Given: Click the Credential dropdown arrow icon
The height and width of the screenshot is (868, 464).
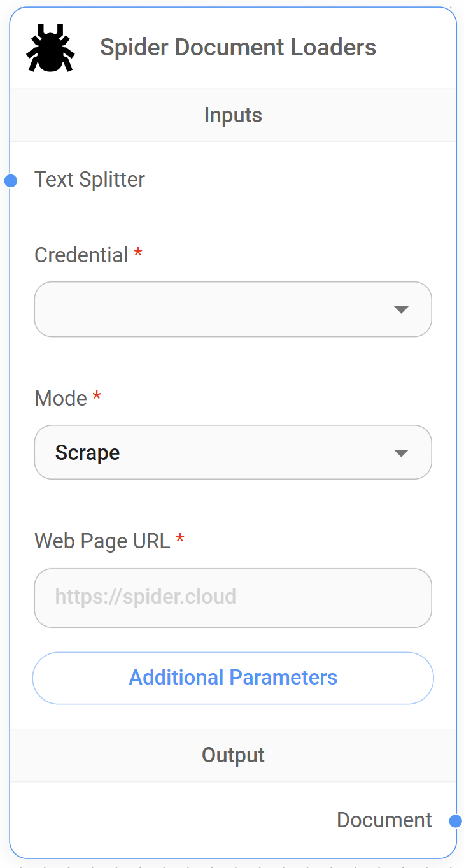Looking at the screenshot, I should click(x=400, y=310).
